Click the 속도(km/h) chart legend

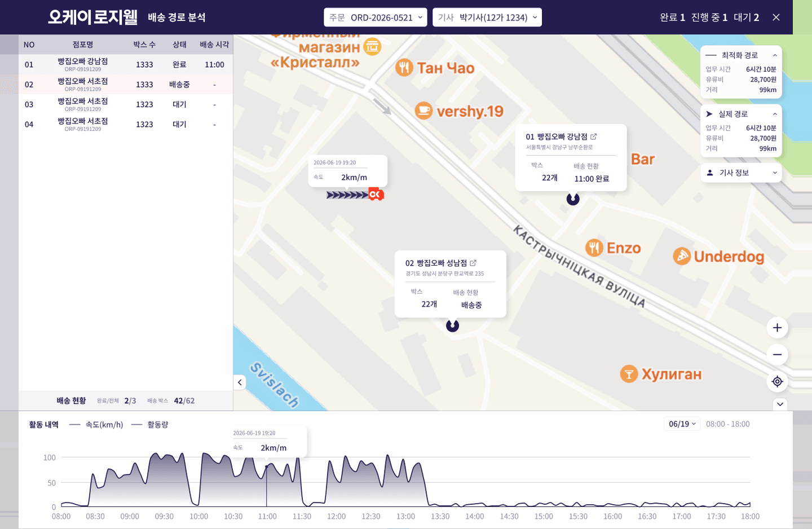coord(96,425)
